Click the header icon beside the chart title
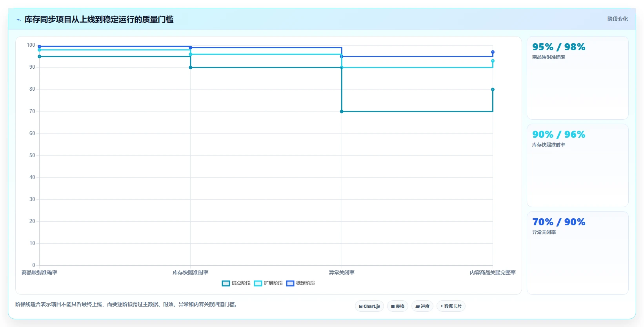 pos(18,20)
